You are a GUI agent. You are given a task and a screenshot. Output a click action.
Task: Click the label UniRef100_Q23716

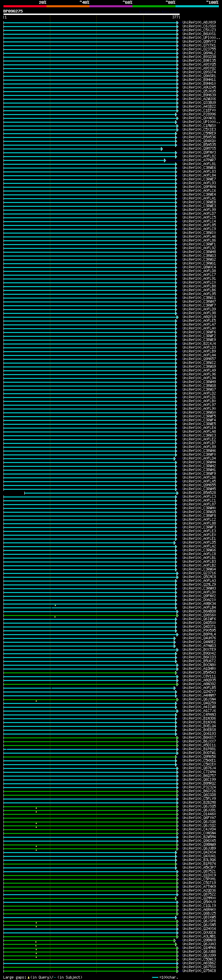(199, 573)
